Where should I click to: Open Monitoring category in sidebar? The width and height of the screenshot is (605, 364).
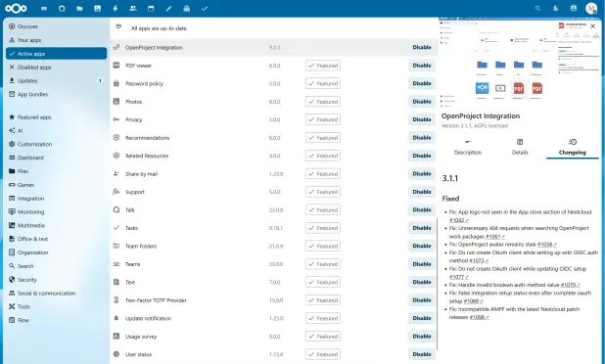pyautogui.click(x=57, y=211)
